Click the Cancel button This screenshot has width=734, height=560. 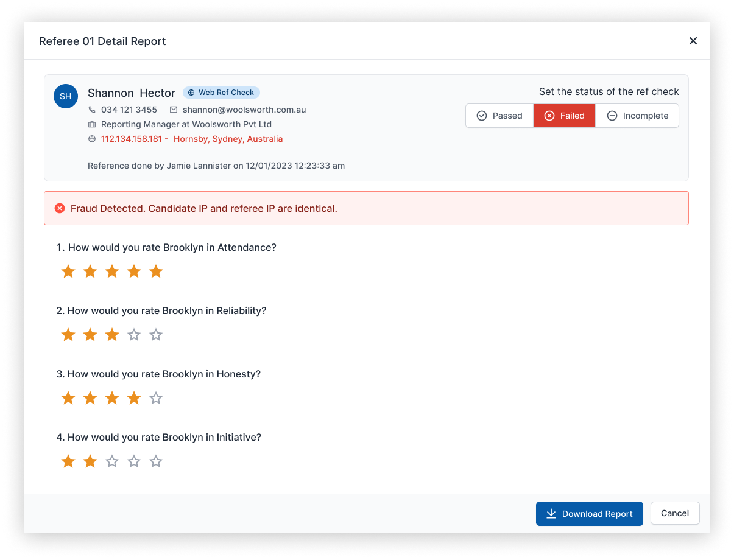click(674, 513)
